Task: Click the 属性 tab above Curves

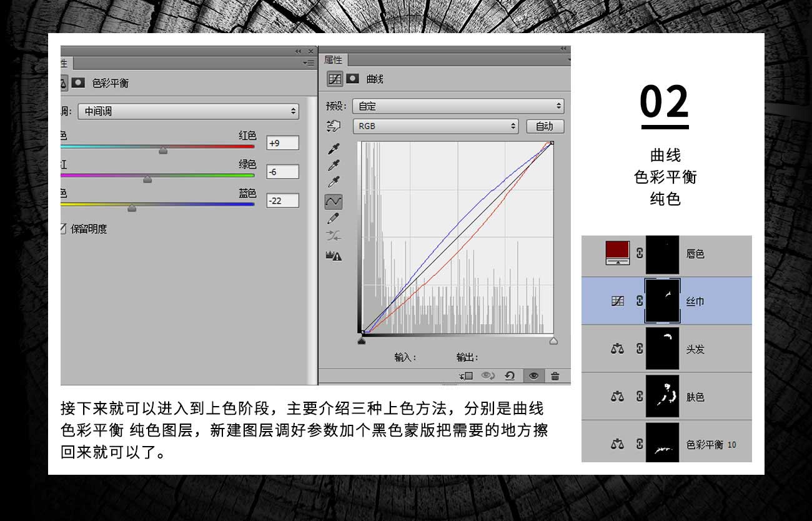Action: (334, 60)
